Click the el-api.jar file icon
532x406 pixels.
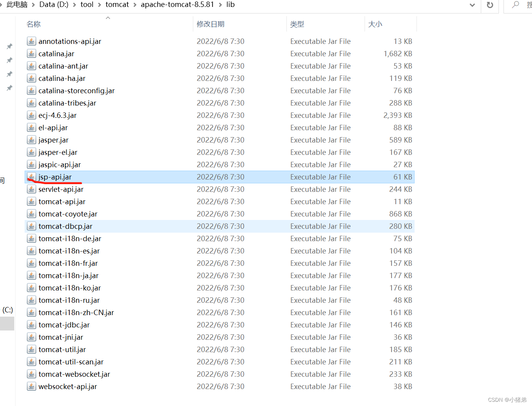coord(32,128)
